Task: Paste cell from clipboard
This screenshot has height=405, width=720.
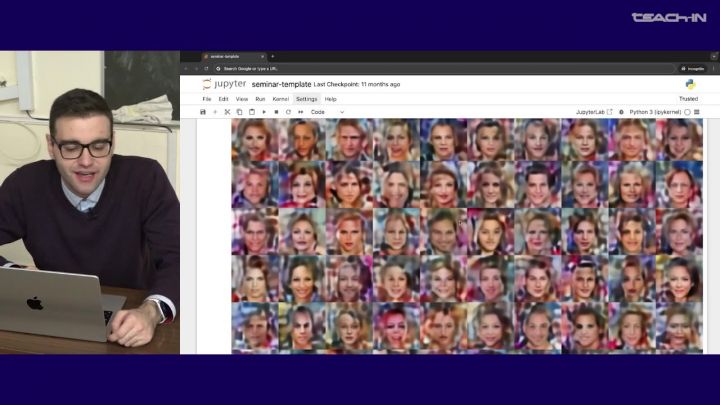Action: click(251, 112)
